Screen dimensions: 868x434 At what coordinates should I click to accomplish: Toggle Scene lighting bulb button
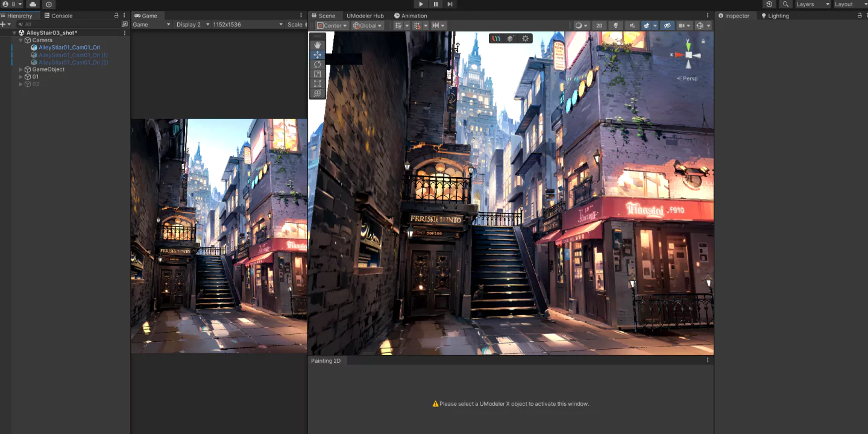tap(615, 25)
